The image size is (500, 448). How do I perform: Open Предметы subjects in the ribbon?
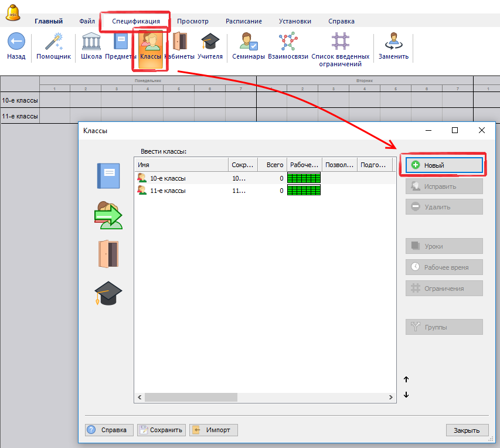pos(121,42)
